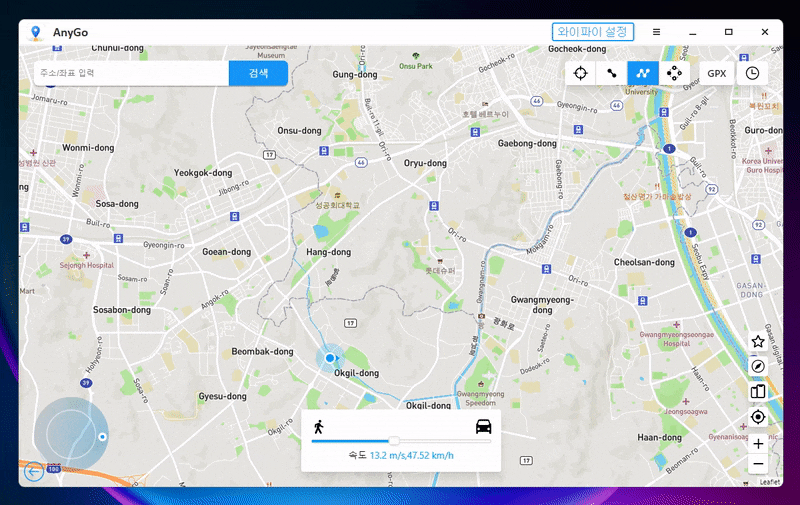The image size is (800, 505).
Task: Click the Gyesu-dong map label
Action: pyautogui.click(x=222, y=396)
